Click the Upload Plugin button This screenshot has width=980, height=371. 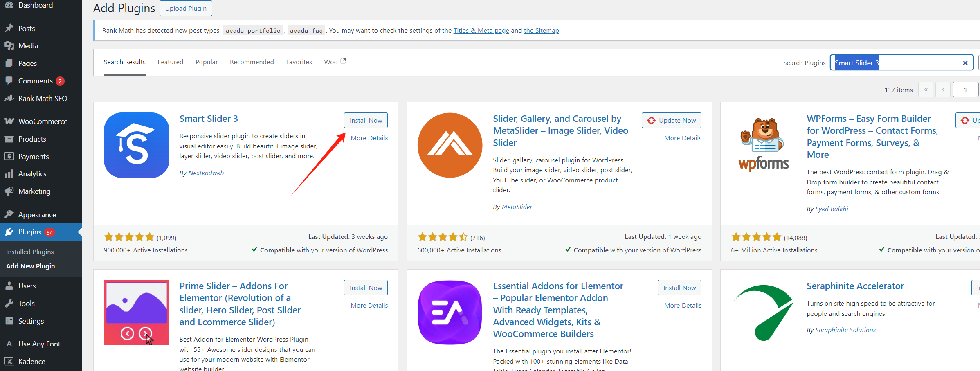[x=186, y=8]
